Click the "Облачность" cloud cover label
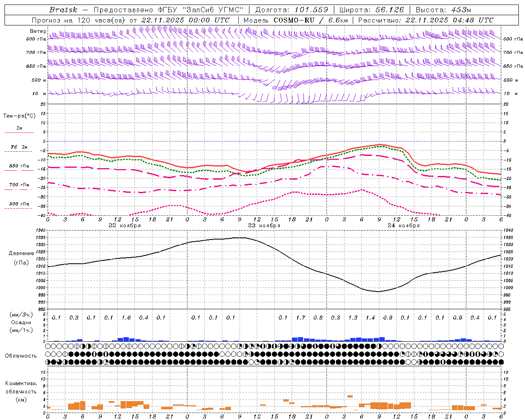Viewport: 525px width, 420px height. point(21,356)
